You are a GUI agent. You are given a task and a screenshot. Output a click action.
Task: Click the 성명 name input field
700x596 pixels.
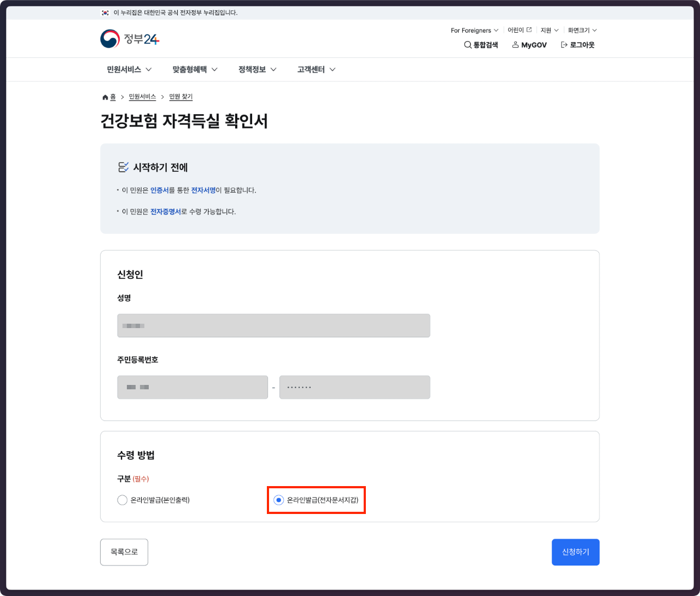(x=273, y=325)
